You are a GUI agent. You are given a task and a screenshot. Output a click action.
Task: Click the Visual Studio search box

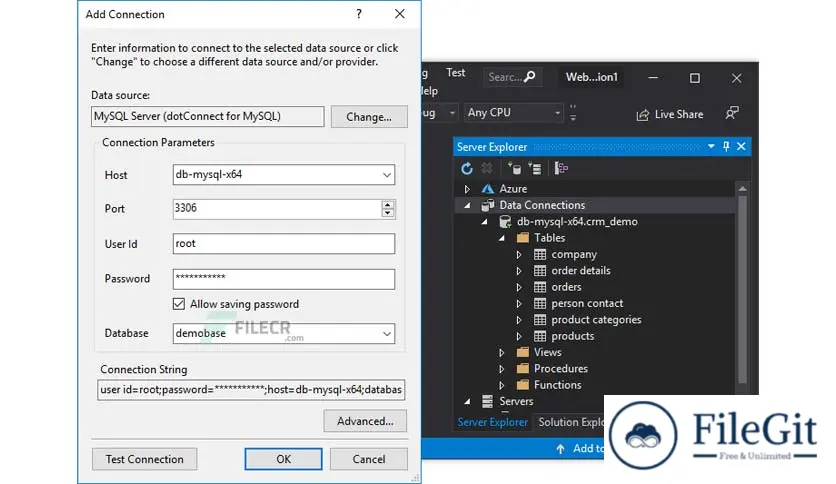pyautogui.click(x=512, y=77)
